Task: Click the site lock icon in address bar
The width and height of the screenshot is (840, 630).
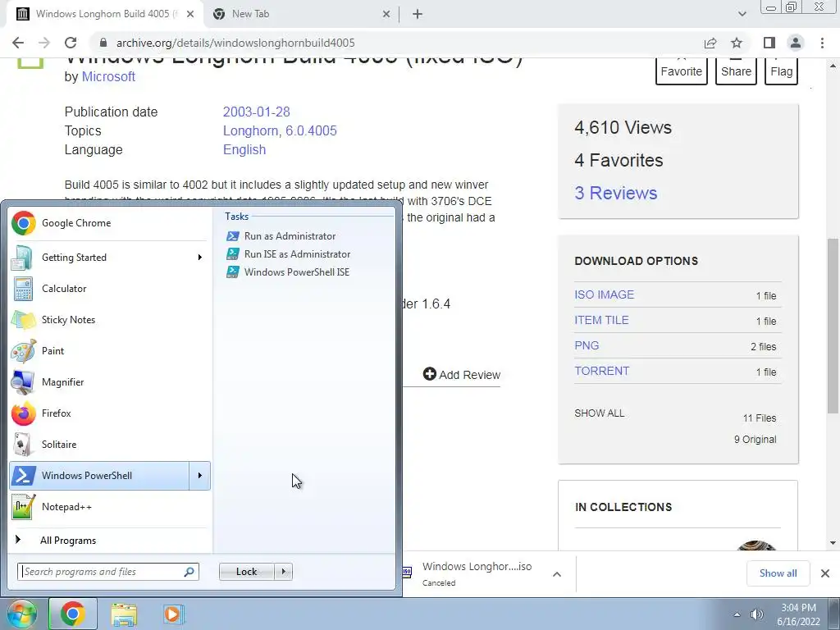Action: point(103,43)
